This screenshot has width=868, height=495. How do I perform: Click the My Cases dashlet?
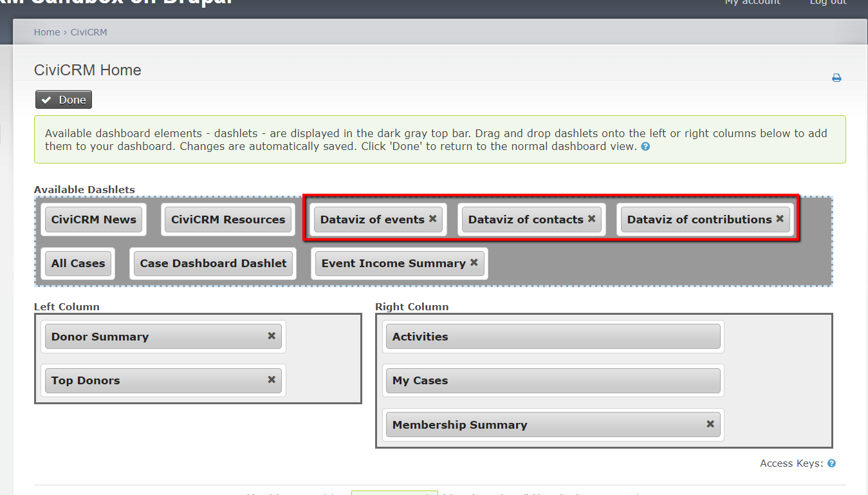(553, 380)
